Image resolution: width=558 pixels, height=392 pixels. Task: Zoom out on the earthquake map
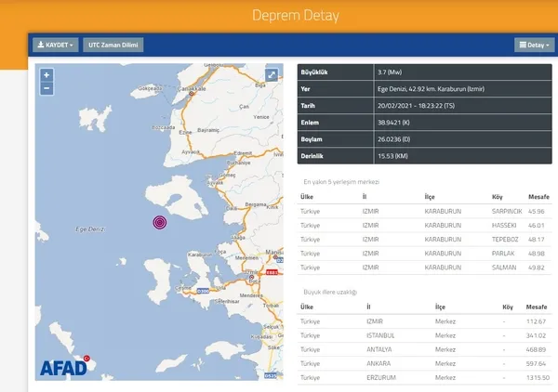(x=46, y=88)
